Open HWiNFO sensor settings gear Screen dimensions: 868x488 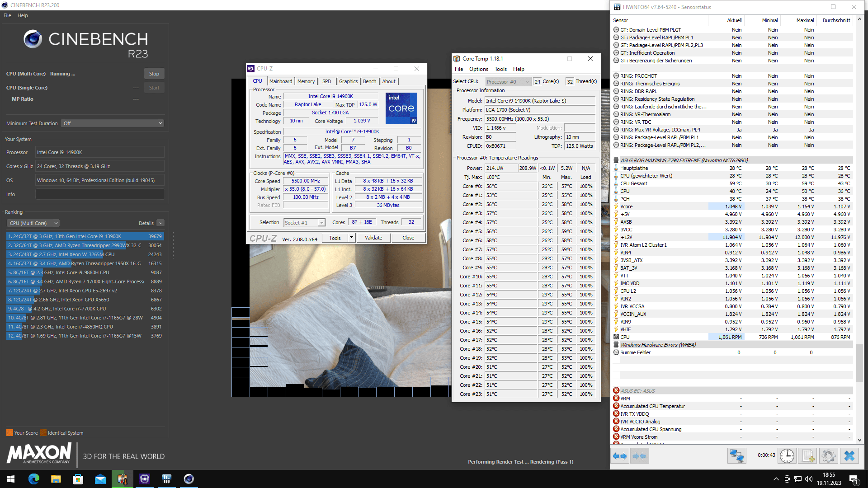click(828, 456)
